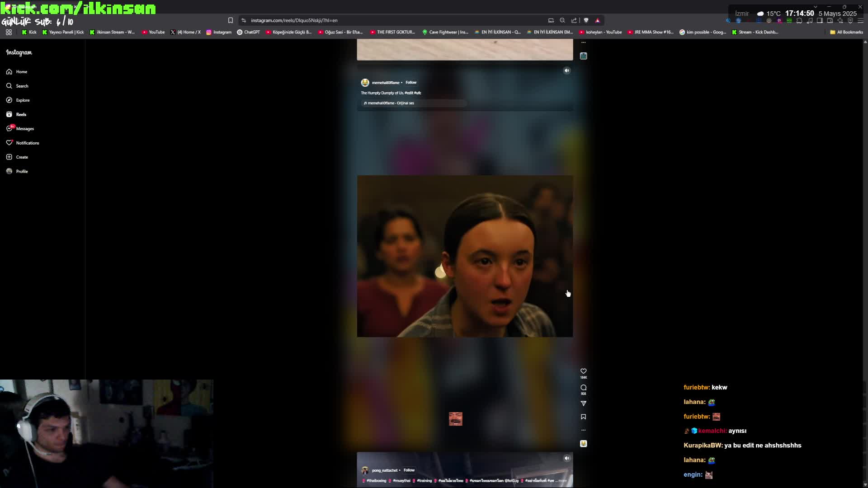
Task: Open Messages in the Instagram sidebar
Action: point(24,129)
